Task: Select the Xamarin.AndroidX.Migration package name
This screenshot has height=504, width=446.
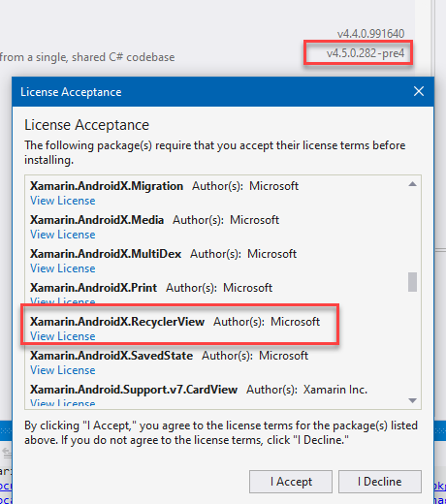Action: [x=107, y=186]
